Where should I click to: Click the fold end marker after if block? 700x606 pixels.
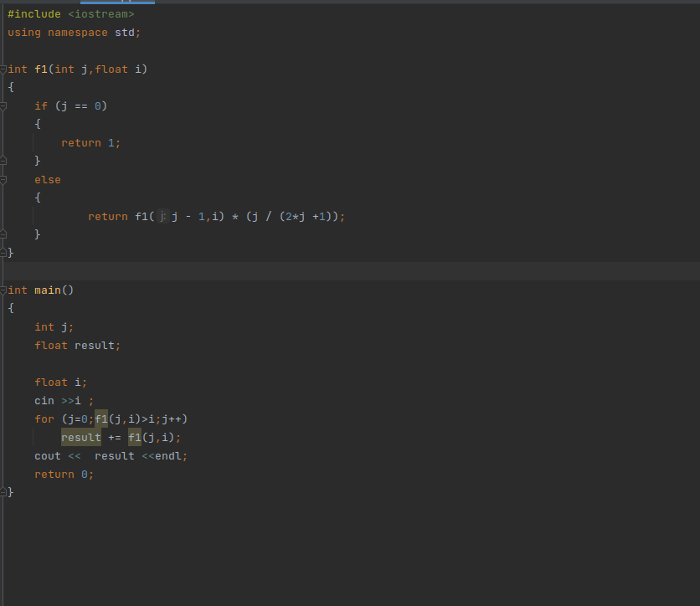[x=3, y=160]
